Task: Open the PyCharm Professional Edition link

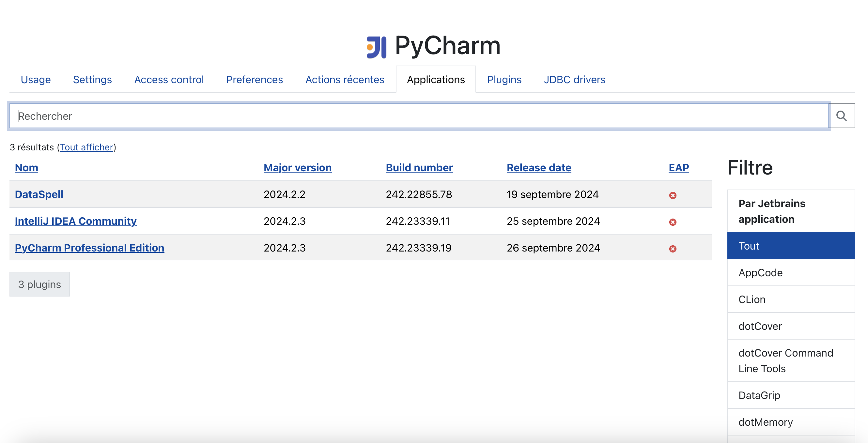Action: point(89,248)
